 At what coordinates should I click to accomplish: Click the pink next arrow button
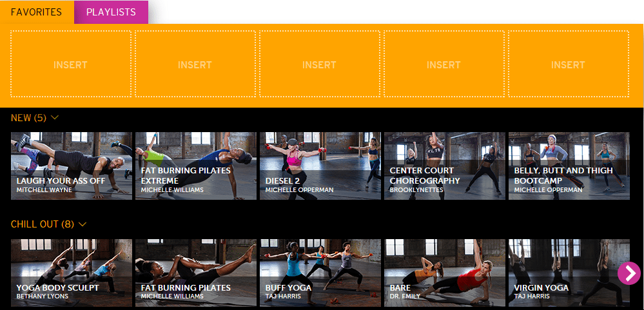click(629, 273)
